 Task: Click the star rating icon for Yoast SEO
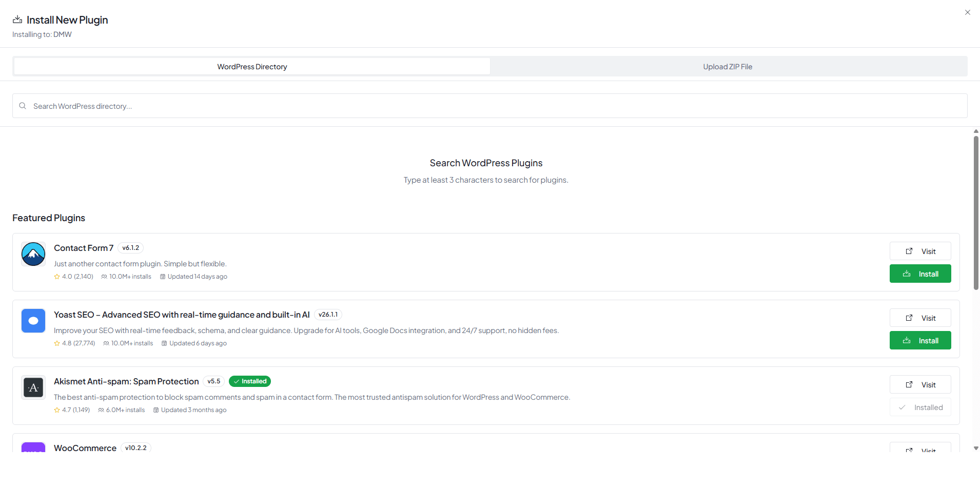tap(57, 343)
